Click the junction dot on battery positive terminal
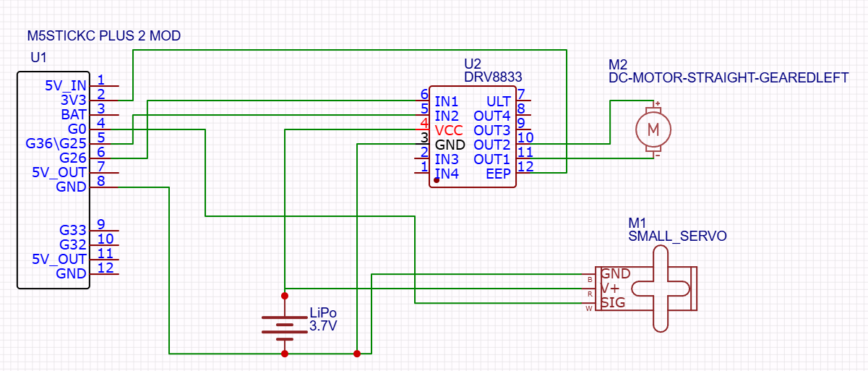The height and width of the screenshot is (371, 868). pos(285,296)
